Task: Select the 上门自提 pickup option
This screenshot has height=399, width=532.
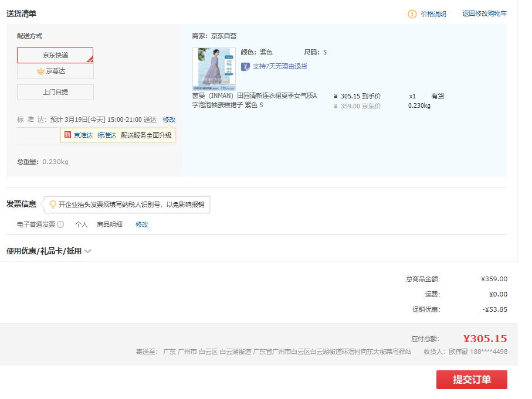Action: tap(55, 92)
